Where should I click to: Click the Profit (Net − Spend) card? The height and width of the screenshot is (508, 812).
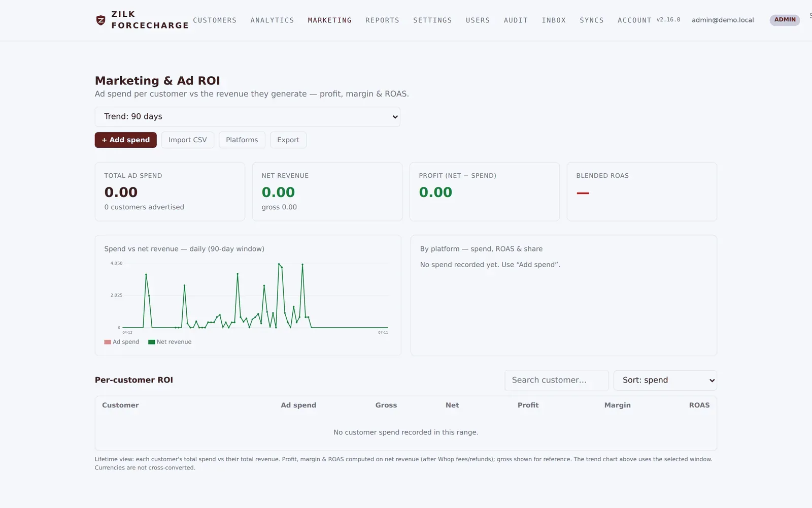point(485,192)
